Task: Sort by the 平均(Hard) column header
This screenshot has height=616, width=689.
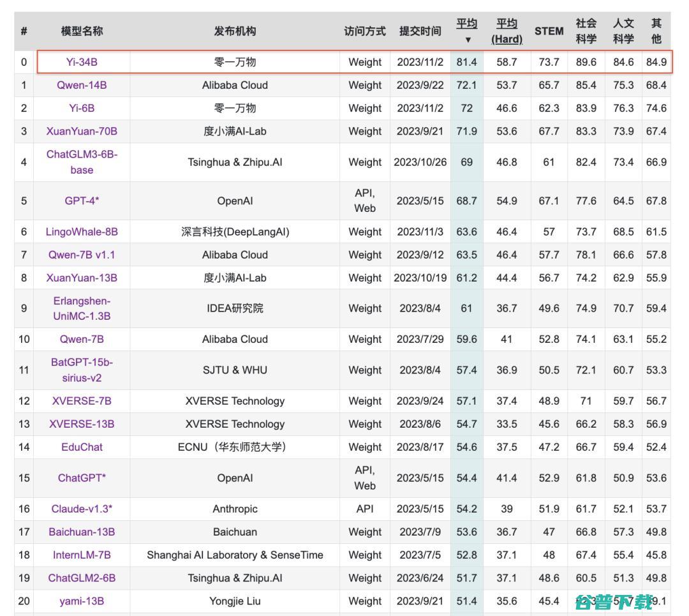Action: point(507,31)
